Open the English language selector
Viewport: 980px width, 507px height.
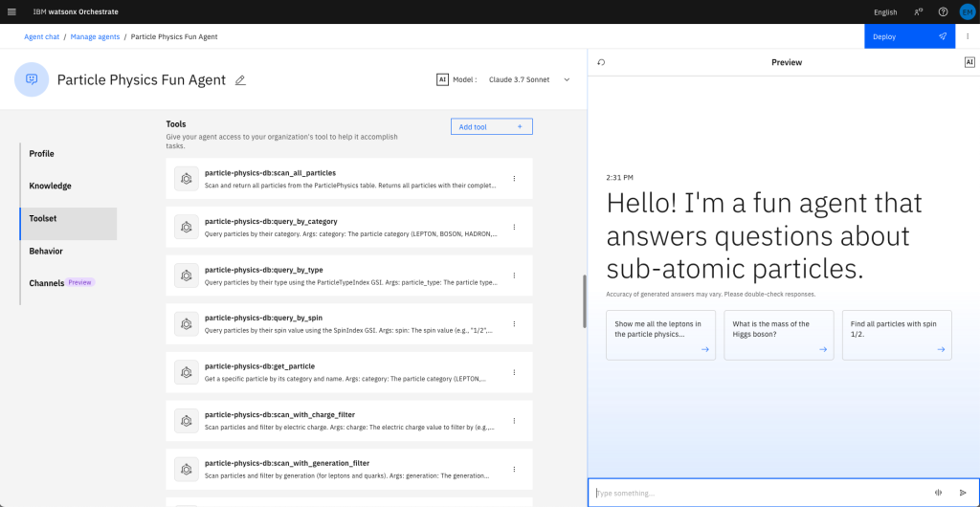click(x=885, y=12)
